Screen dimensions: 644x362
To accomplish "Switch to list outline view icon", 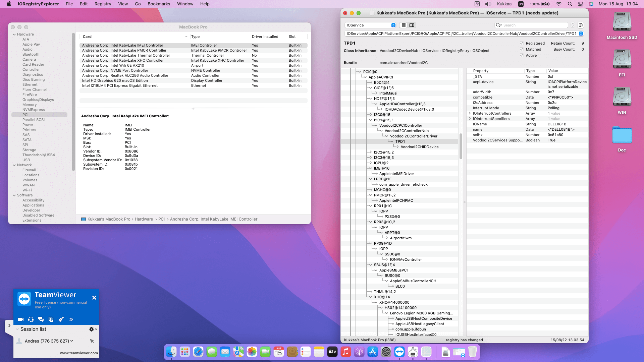I will pyautogui.click(x=404, y=25).
